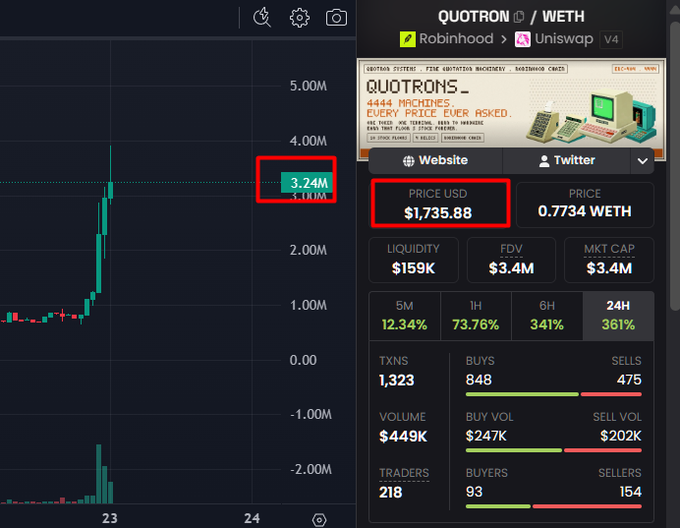Click date 24 on time axis
The width and height of the screenshot is (680, 528).
coord(252,518)
